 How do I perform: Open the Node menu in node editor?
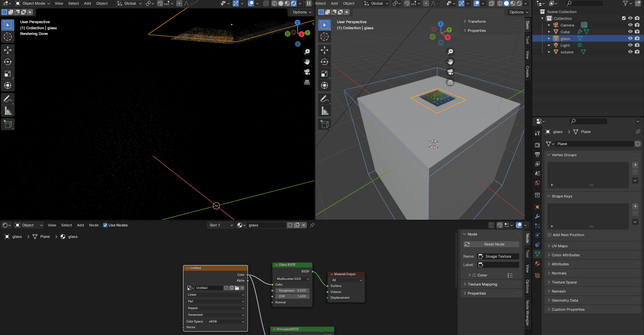[93, 225]
